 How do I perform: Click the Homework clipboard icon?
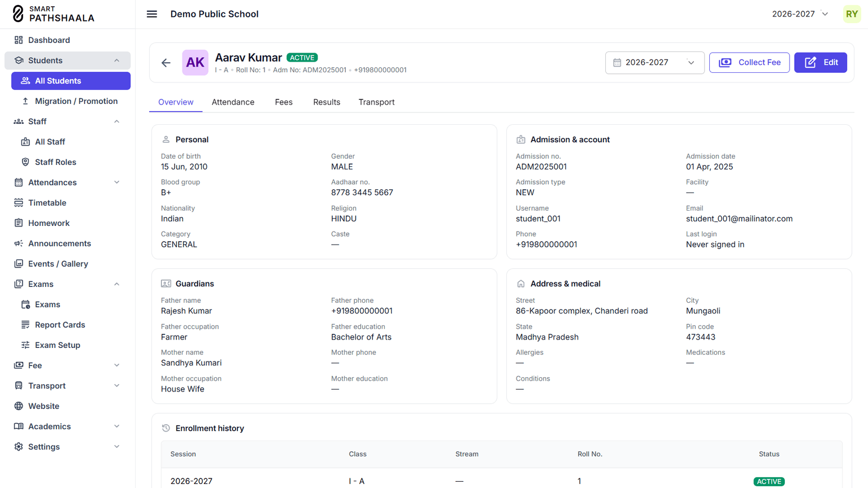pos(19,223)
